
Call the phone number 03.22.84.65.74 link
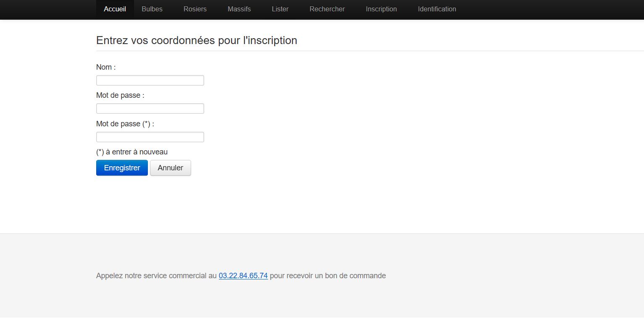[x=243, y=276]
